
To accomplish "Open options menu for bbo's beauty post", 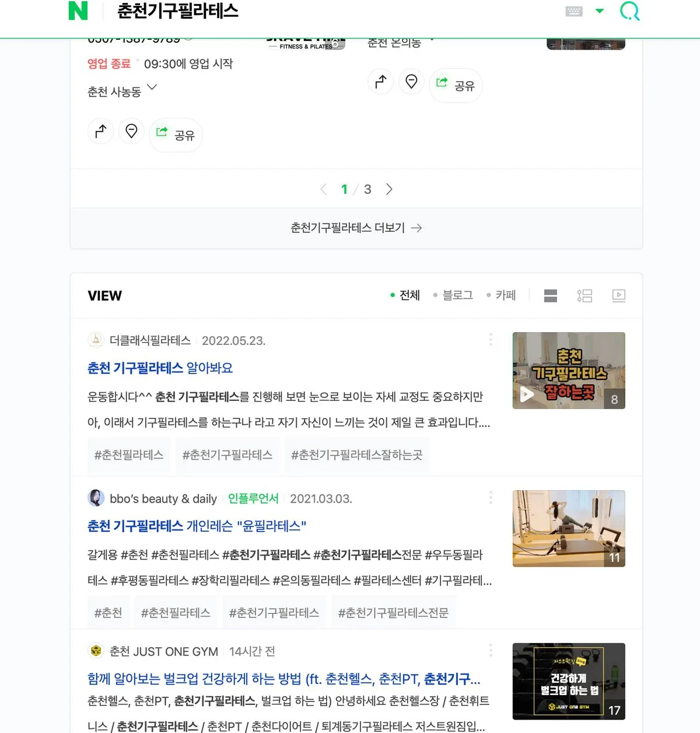I will (491, 498).
